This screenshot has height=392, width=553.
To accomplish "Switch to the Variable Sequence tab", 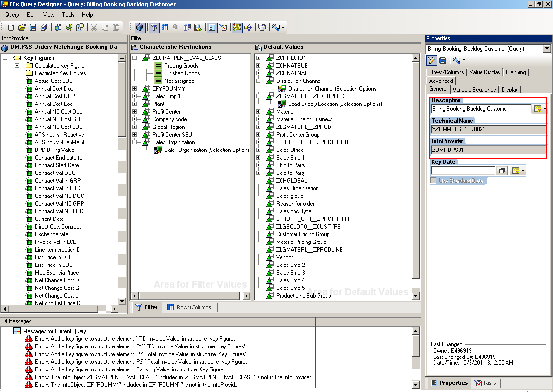I will (475, 89).
